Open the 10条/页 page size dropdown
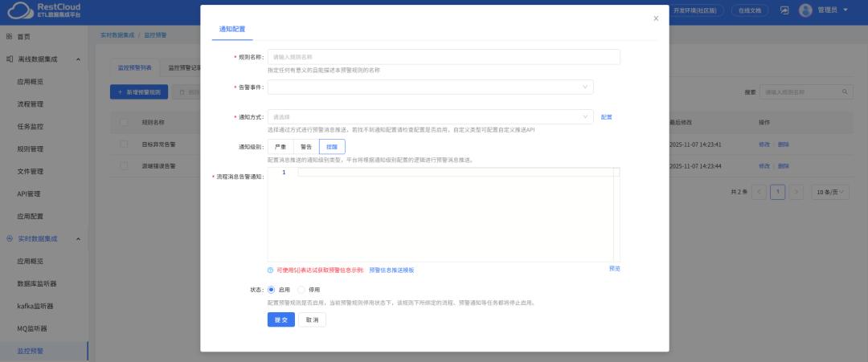Image resolution: width=868 pixels, height=362 pixels. coord(830,192)
